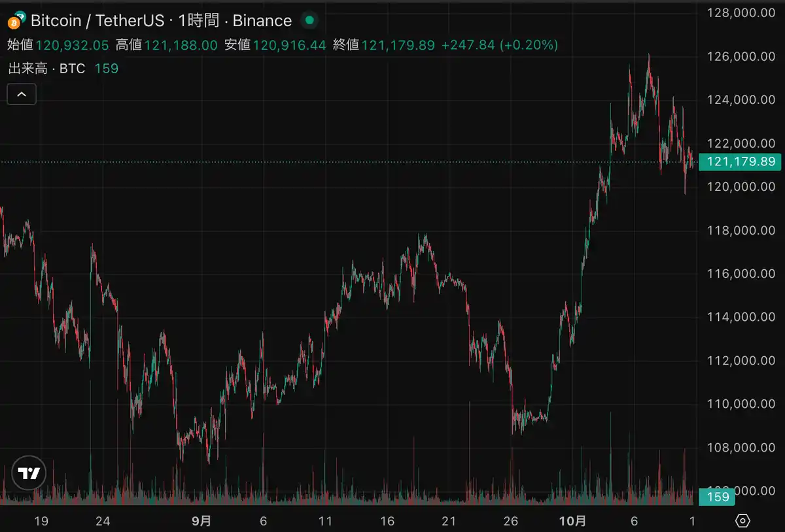Image resolution: width=785 pixels, height=532 pixels.
Task: Click the green market status dot
Action: 309,20
